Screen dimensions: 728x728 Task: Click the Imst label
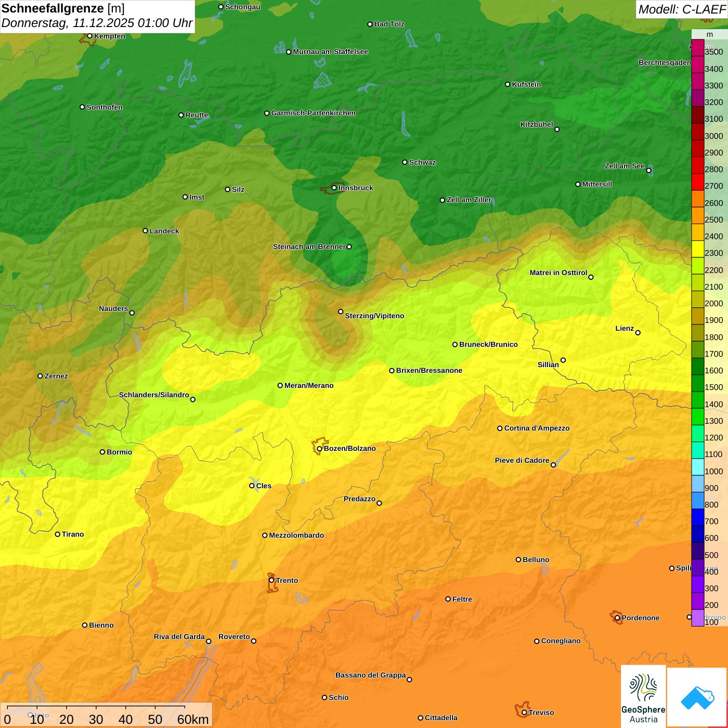point(197,197)
